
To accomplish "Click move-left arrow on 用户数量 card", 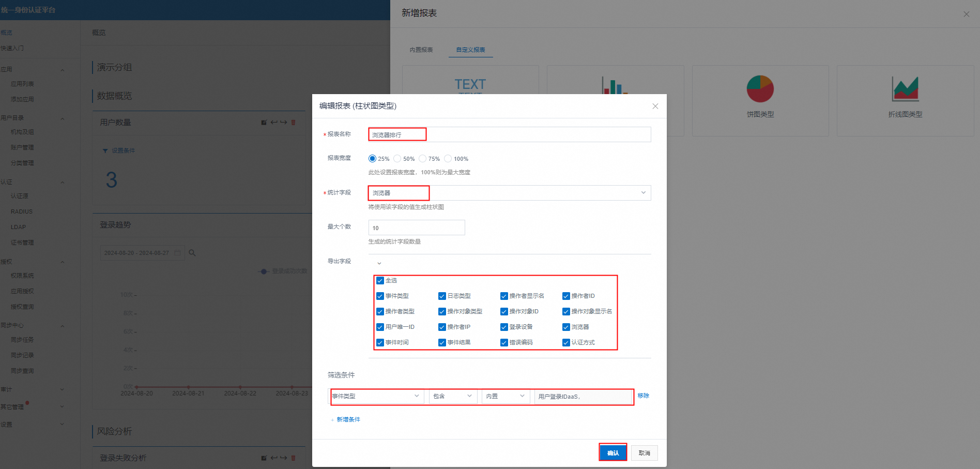I will (x=274, y=123).
